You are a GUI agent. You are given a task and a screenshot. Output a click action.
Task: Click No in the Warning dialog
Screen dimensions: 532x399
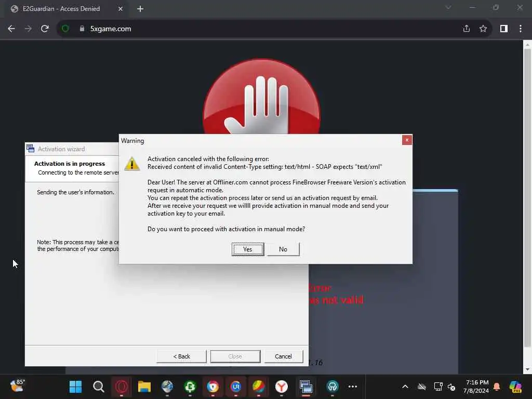283,249
